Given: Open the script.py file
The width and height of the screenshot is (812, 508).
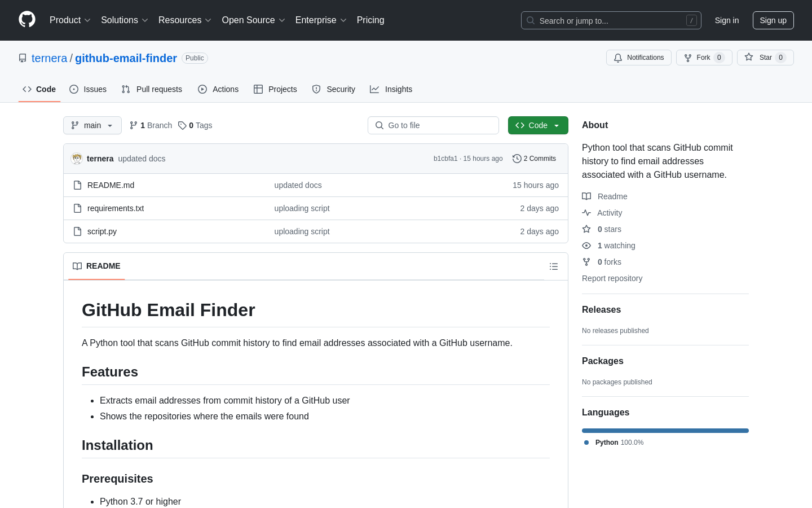Looking at the screenshot, I should coord(102,231).
